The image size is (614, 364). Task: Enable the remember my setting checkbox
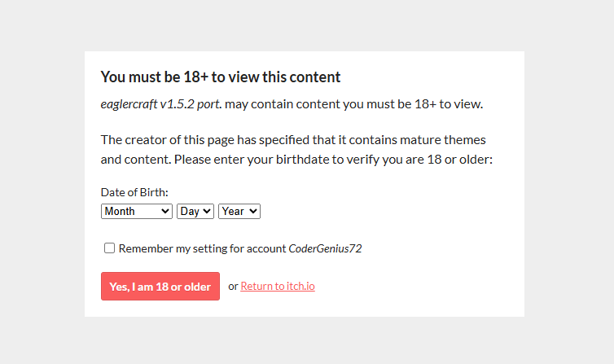point(109,248)
